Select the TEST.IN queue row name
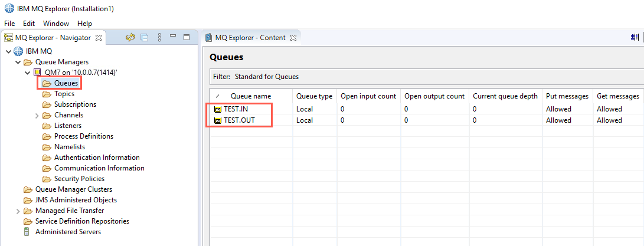Image resolution: width=644 pixels, height=246 pixels. pos(236,110)
